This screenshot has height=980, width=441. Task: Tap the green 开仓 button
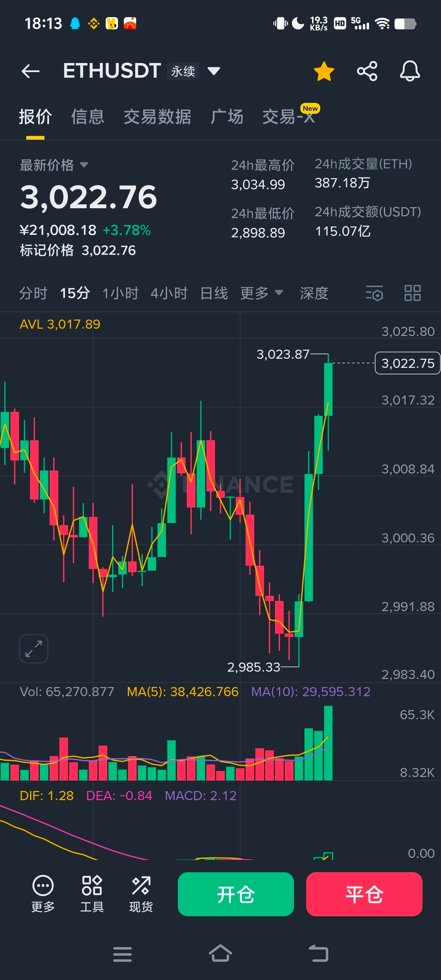pyautogui.click(x=236, y=894)
